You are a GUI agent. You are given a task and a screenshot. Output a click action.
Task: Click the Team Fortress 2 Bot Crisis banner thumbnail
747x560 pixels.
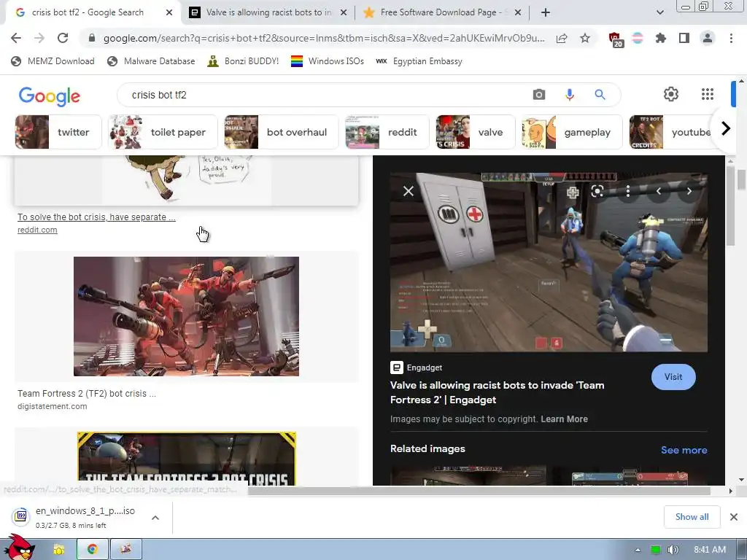186,458
